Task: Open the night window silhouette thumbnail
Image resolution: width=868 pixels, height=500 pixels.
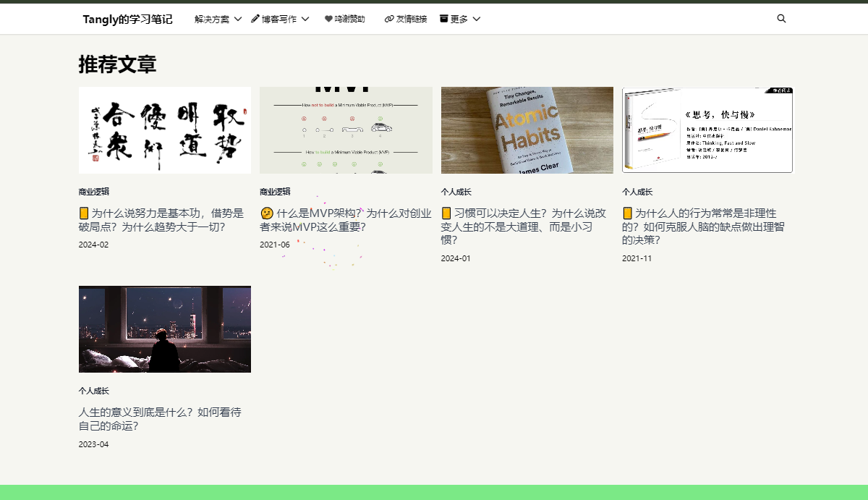Action: pyautogui.click(x=165, y=329)
